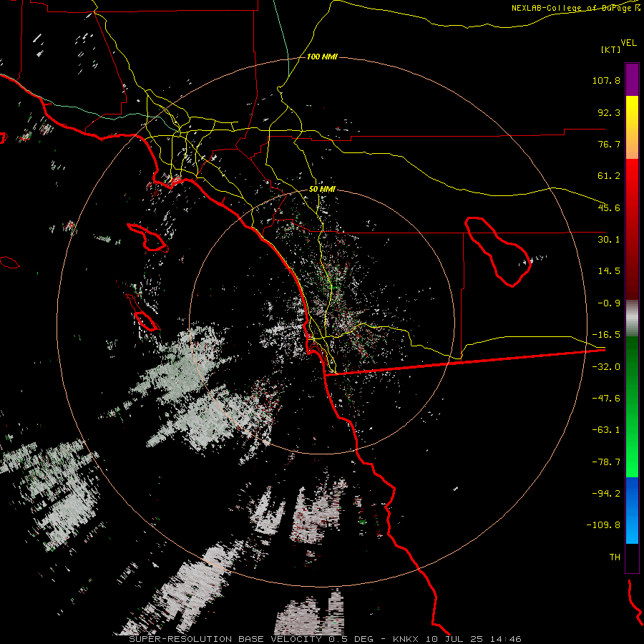
Task: Click the 30.1 velocity scale value
Action: pos(609,240)
